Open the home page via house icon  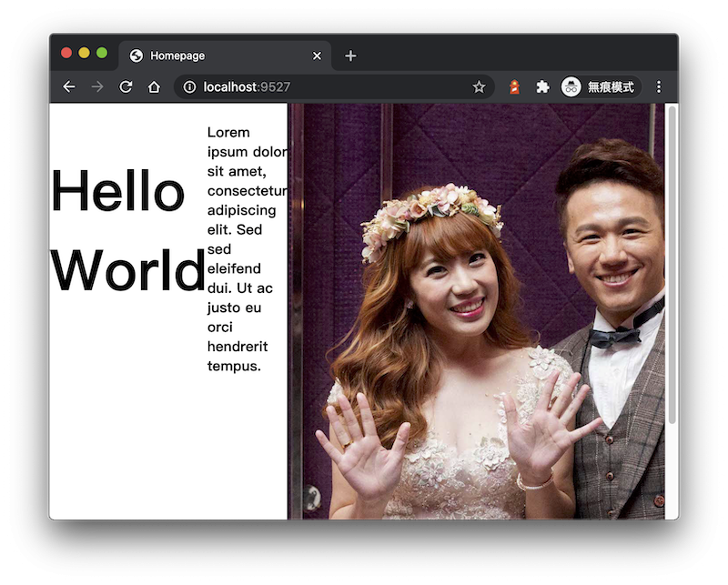pyautogui.click(x=154, y=87)
